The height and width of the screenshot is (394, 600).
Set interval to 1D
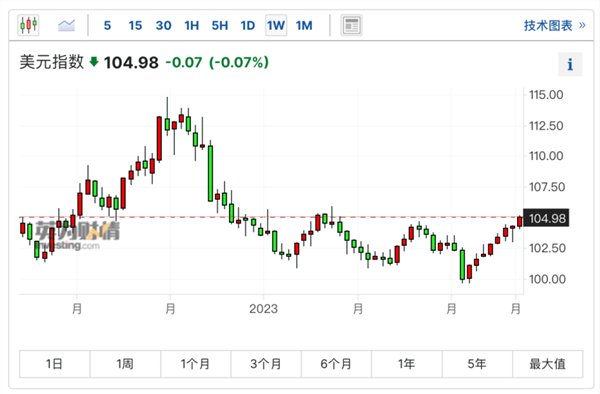pyautogui.click(x=248, y=25)
